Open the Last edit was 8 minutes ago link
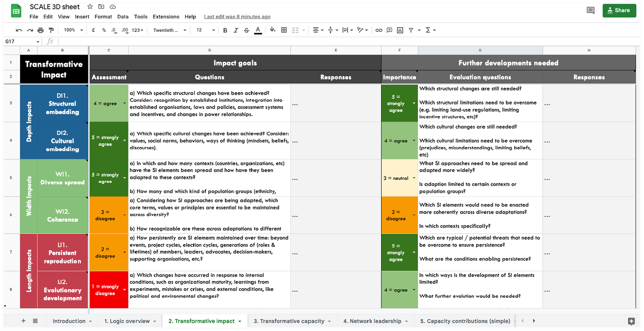 (237, 17)
